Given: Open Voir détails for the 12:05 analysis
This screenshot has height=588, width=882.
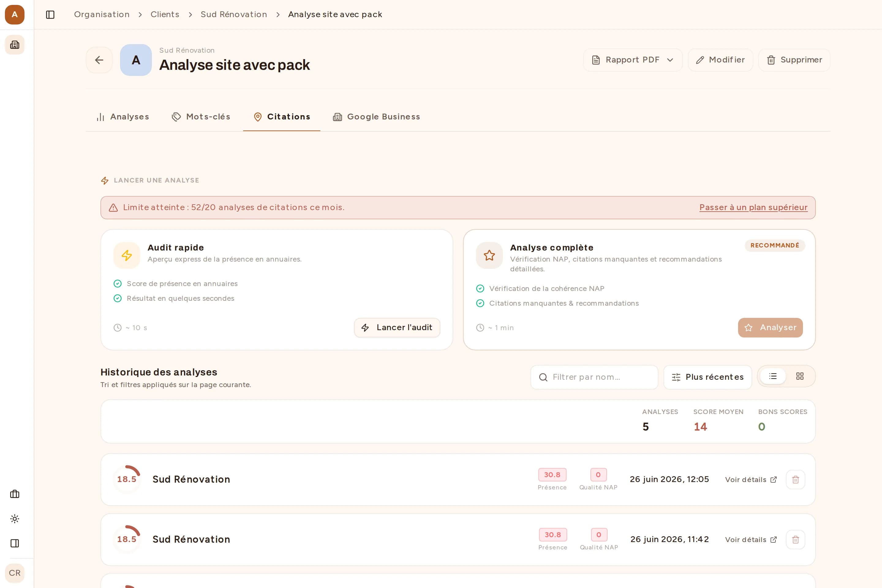Looking at the screenshot, I should coord(751,480).
